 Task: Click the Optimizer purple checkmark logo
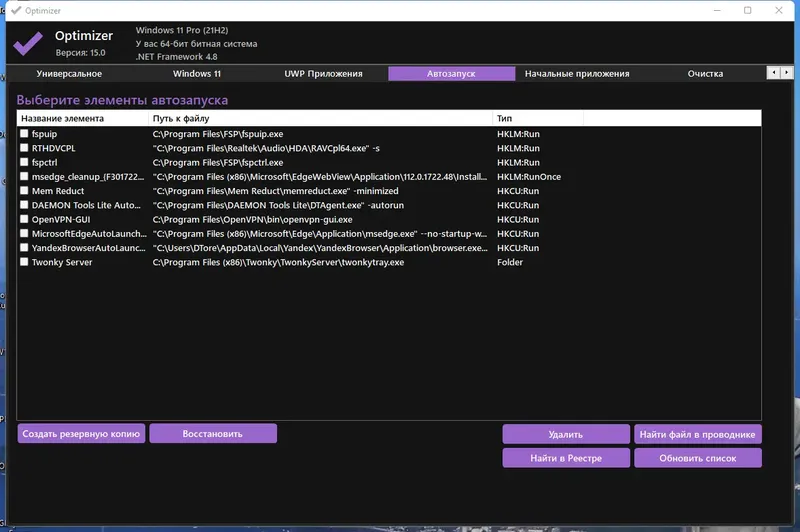point(28,43)
